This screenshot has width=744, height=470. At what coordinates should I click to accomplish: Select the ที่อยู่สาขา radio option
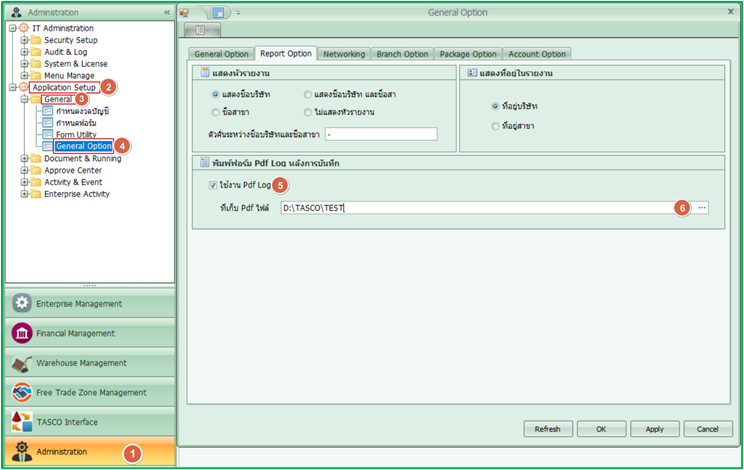click(x=496, y=126)
